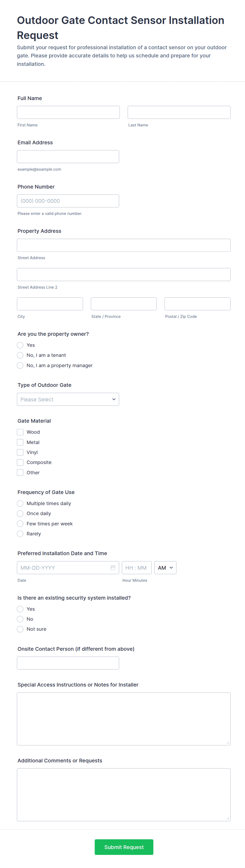245x868 pixels.
Task: Check the Wood gate material box
Action: tap(20, 432)
